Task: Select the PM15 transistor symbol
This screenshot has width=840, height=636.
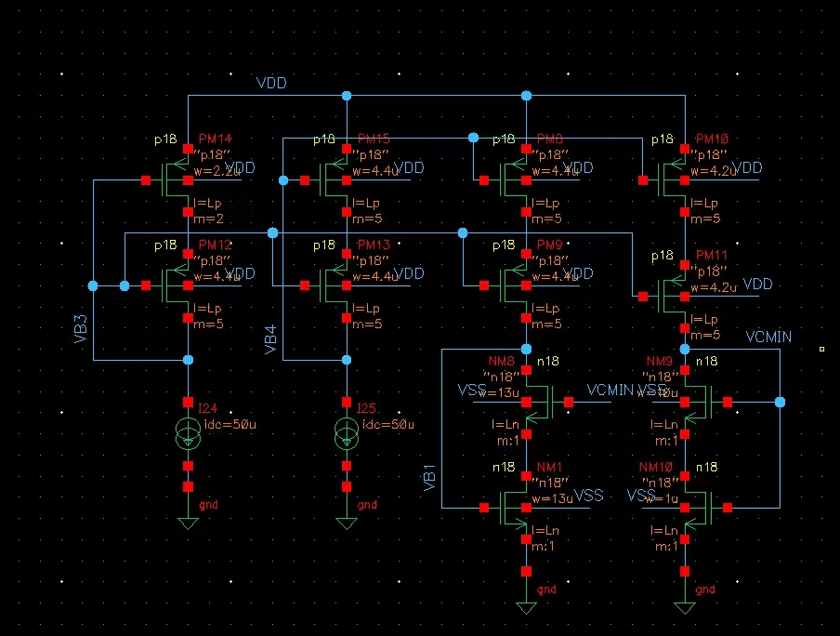Action: point(333,180)
